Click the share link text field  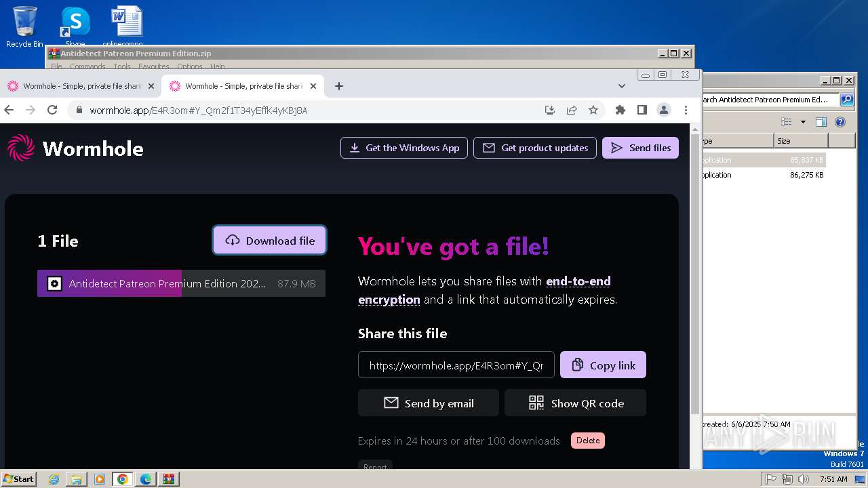[x=456, y=365]
